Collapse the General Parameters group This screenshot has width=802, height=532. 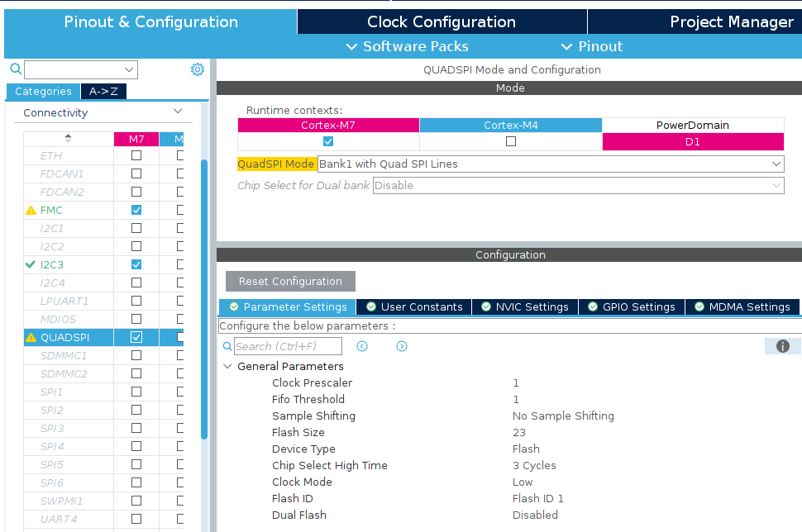point(227,366)
